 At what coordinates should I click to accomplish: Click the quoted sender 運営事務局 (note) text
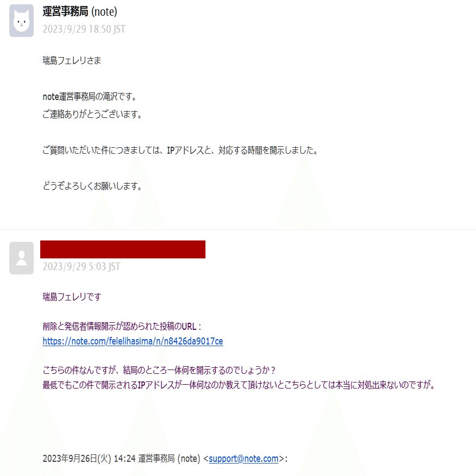169,459
